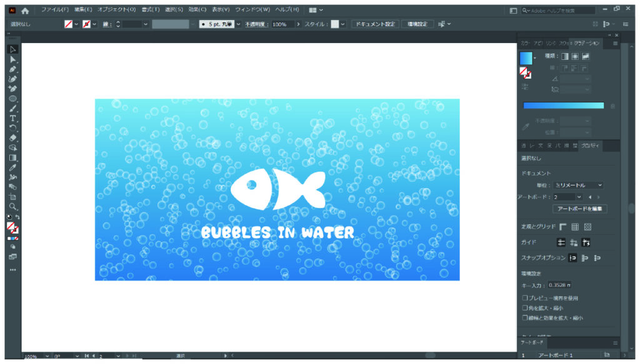
Task: Open the 5 pt. brush definition dropdown
Action: (238, 24)
